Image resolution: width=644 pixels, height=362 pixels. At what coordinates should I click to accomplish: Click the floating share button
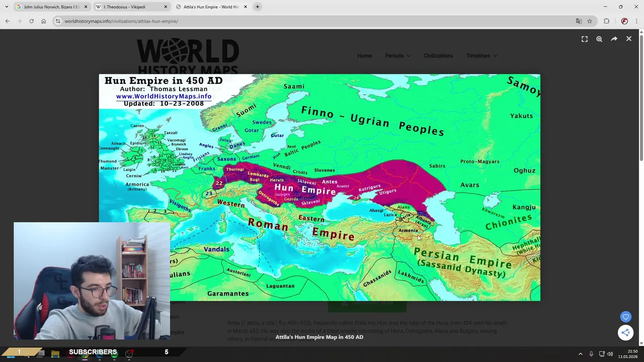625,333
